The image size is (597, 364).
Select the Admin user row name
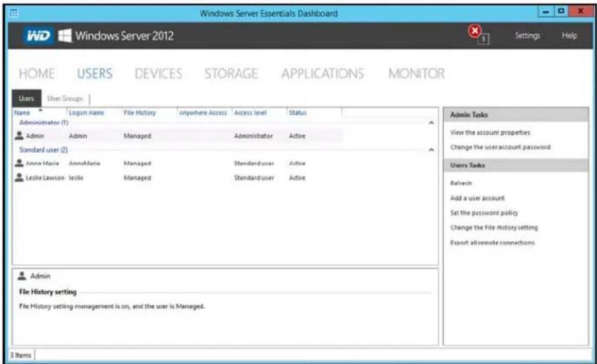click(35, 136)
